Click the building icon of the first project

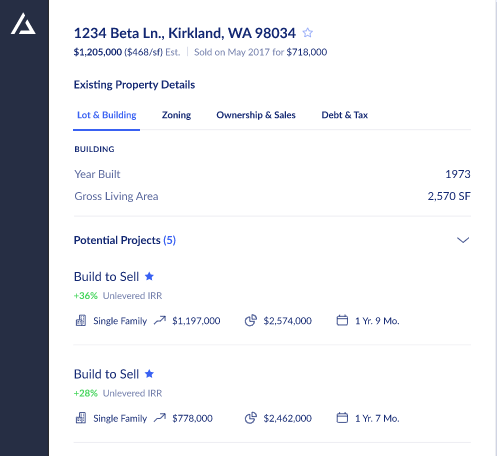[81, 321]
